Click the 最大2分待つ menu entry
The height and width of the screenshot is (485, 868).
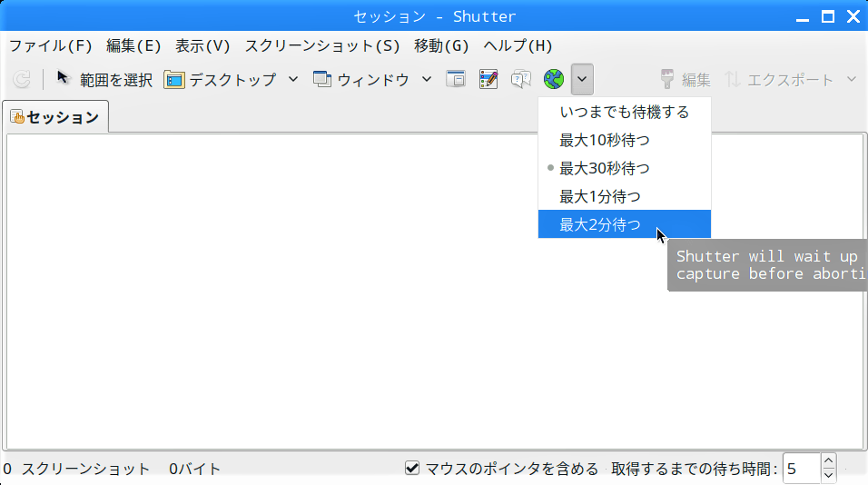(599, 224)
